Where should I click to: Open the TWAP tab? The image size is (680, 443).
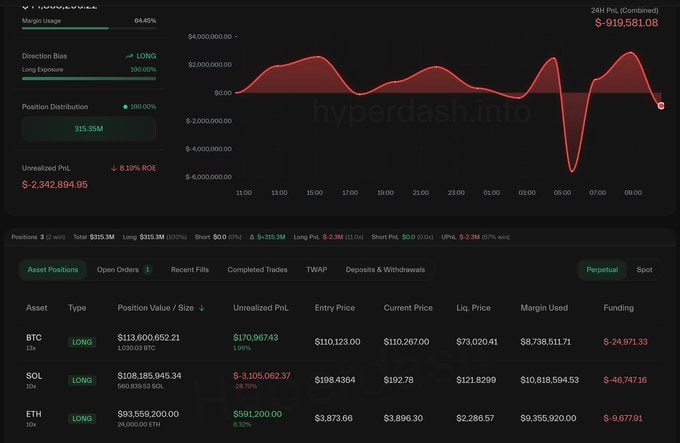click(x=316, y=270)
